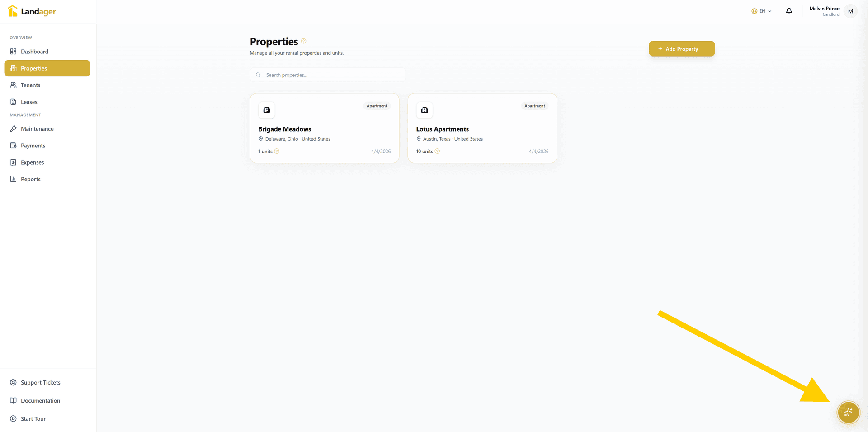Click the property search field
This screenshot has height=432, width=868.
click(327, 75)
